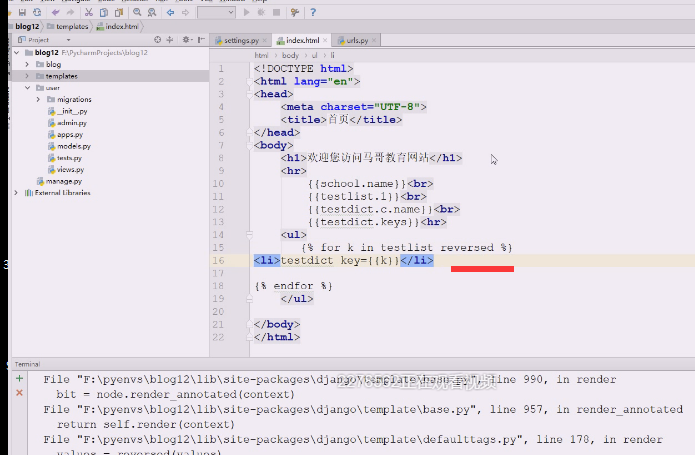Click the Forward navigation arrow
This screenshot has height=455, width=695.
point(185,12)
